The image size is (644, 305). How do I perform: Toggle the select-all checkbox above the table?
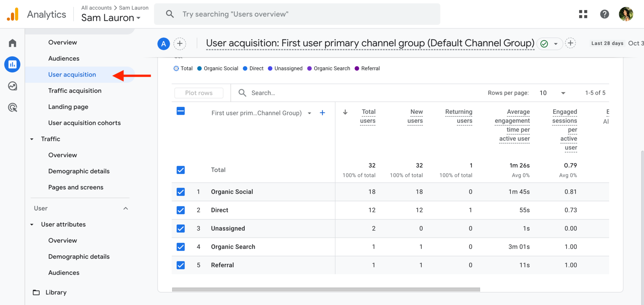tap(180, 111)
